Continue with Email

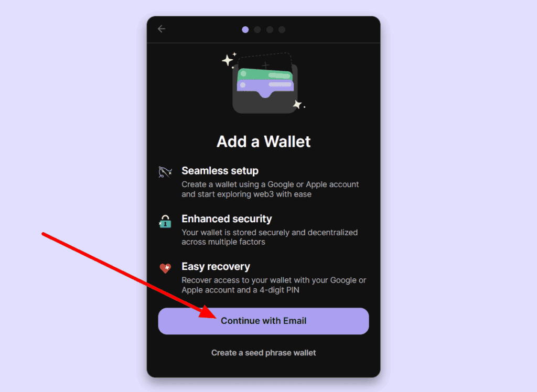[263, 321]
